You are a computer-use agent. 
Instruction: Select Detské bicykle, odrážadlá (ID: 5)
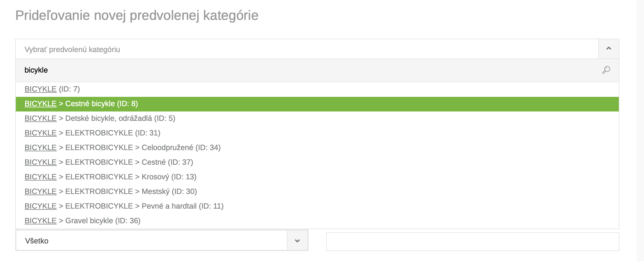tap(317, 119)
